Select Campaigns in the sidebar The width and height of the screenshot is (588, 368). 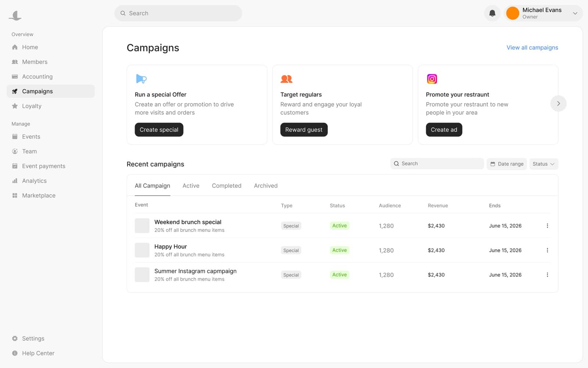click(x=51, y=91)
